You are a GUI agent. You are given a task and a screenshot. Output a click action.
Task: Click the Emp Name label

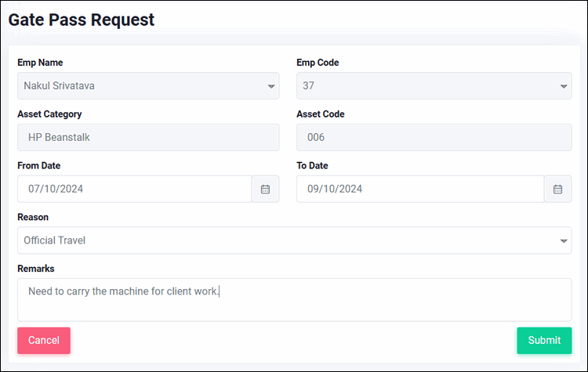click(40, 63)
